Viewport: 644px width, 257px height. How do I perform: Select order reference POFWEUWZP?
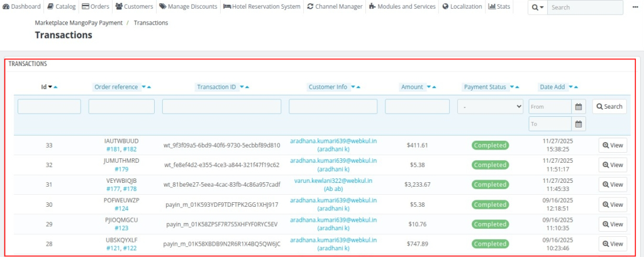coord(121,200)
